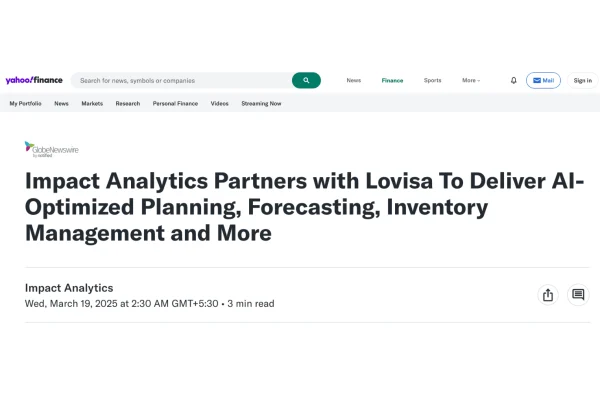Click the Wed, March 19, 2025 timestamp

[x=121, y=303]
